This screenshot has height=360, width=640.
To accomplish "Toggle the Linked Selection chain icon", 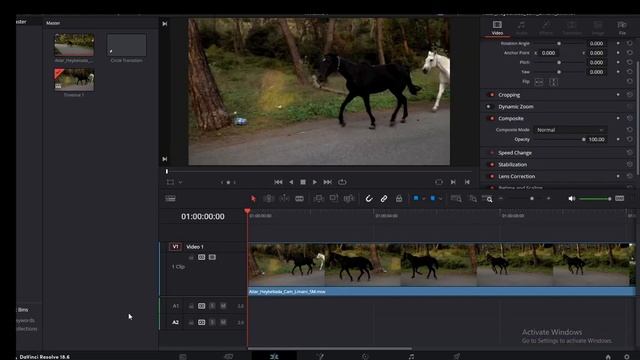I will click(x=384, y=198).
